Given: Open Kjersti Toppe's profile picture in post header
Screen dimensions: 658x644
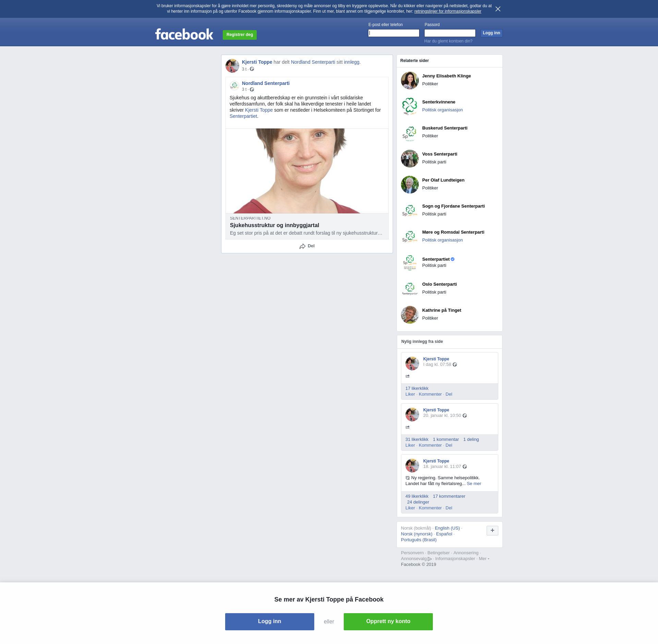Looking at the screenshot, I should pos(232,66).
